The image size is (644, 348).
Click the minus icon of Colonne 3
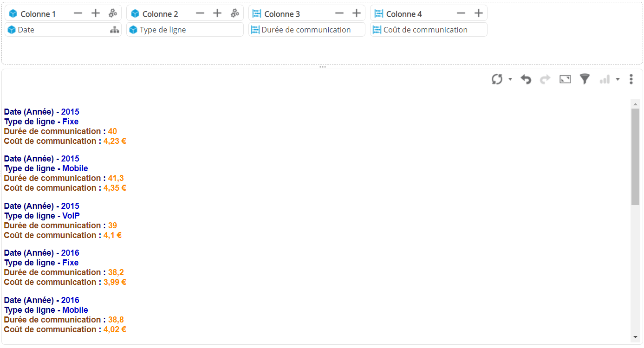(339, 13)
